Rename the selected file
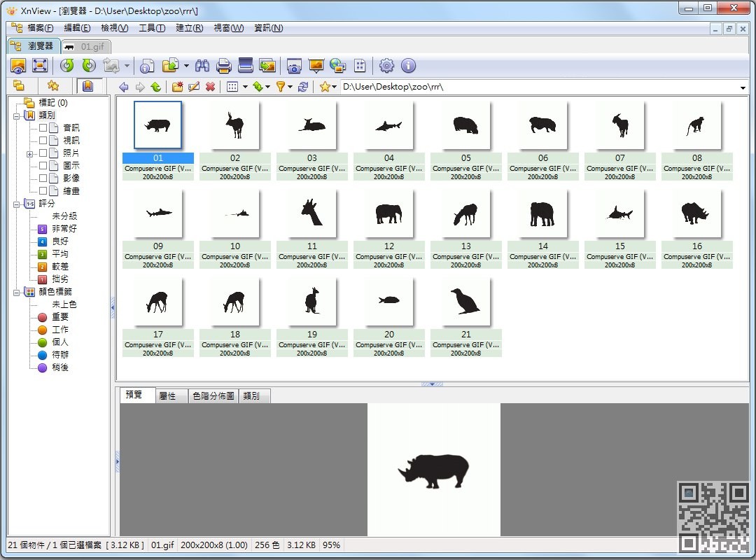Viewport: 756px width, 560px height. click(x=194, y=87)
